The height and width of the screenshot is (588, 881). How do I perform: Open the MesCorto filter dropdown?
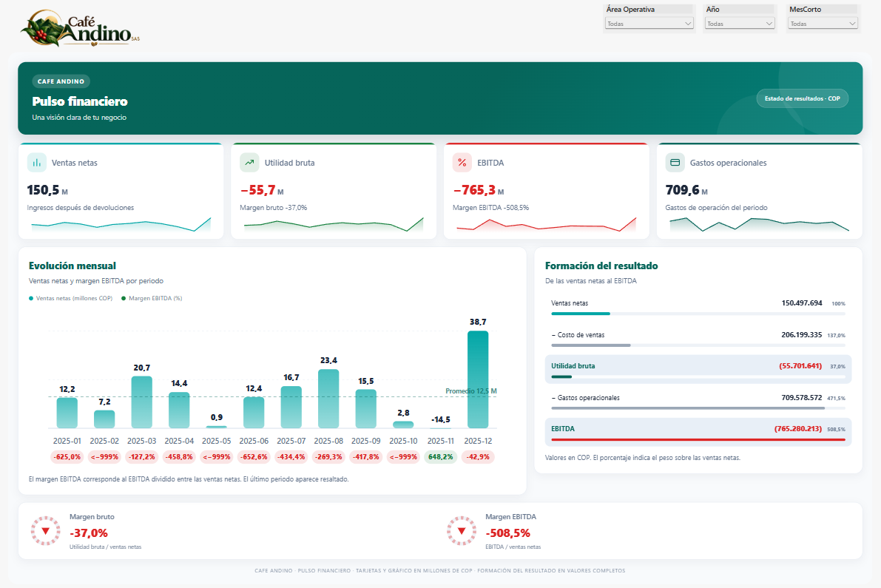[x=823, y=24]
